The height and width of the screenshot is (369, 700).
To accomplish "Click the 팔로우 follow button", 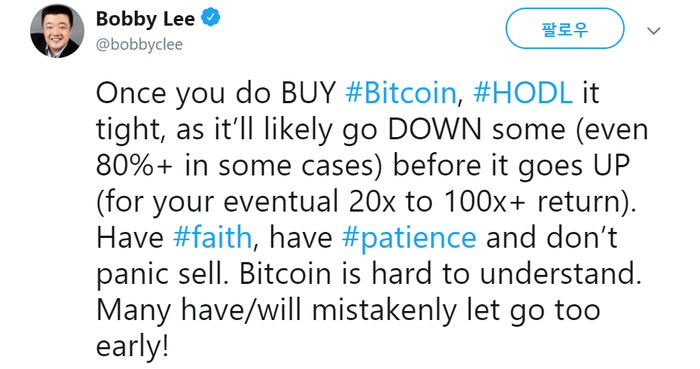I will coord(565,29).
